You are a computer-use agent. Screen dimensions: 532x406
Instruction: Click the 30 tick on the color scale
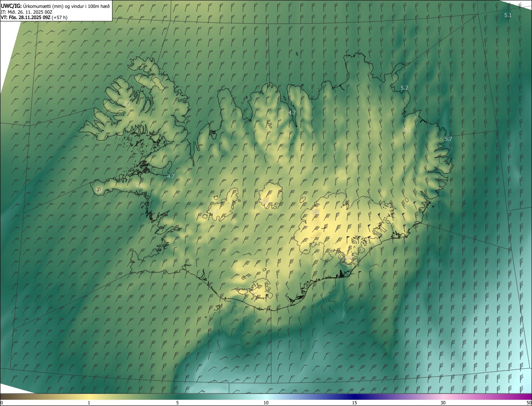(x=443, y=403)
